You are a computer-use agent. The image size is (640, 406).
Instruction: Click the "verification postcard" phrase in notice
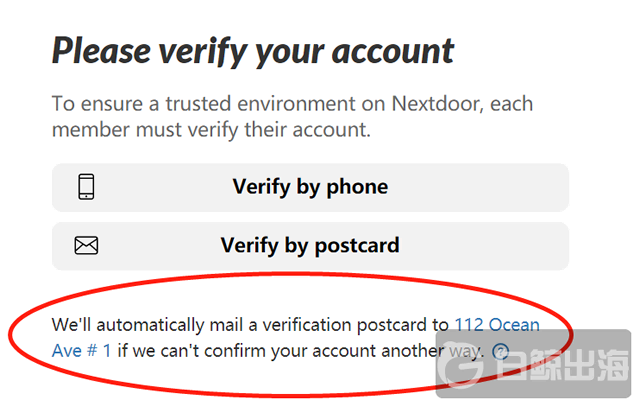349,325
